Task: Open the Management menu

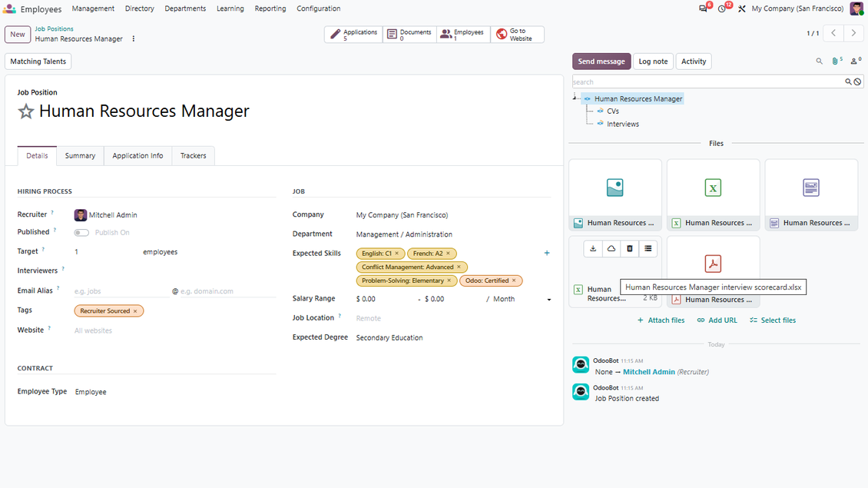Action: click(x=93, y=9)
